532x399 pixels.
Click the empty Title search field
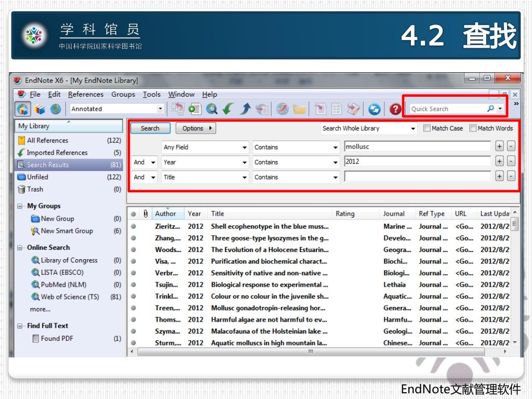pos(417,176)
